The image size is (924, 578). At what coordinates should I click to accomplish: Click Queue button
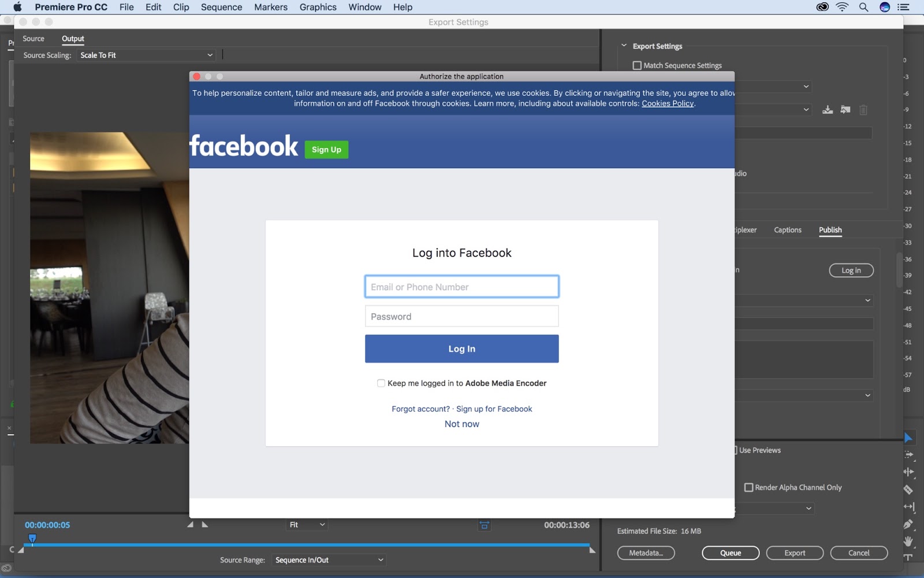[731, 553]
